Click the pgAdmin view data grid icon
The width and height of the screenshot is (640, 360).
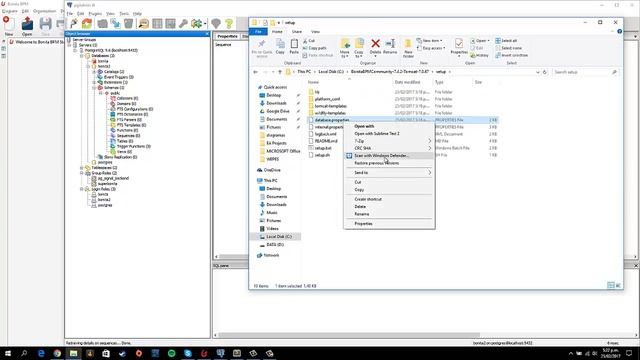(x=157, y=23)
